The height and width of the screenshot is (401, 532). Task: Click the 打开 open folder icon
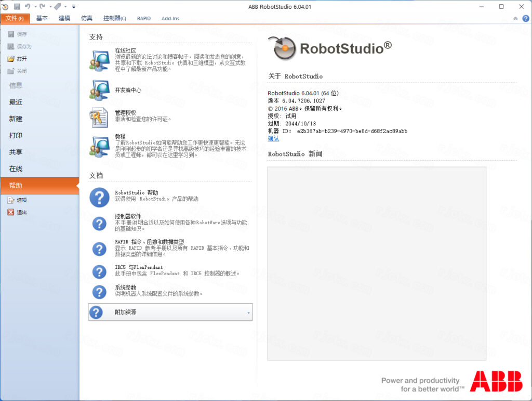(11, 59)
